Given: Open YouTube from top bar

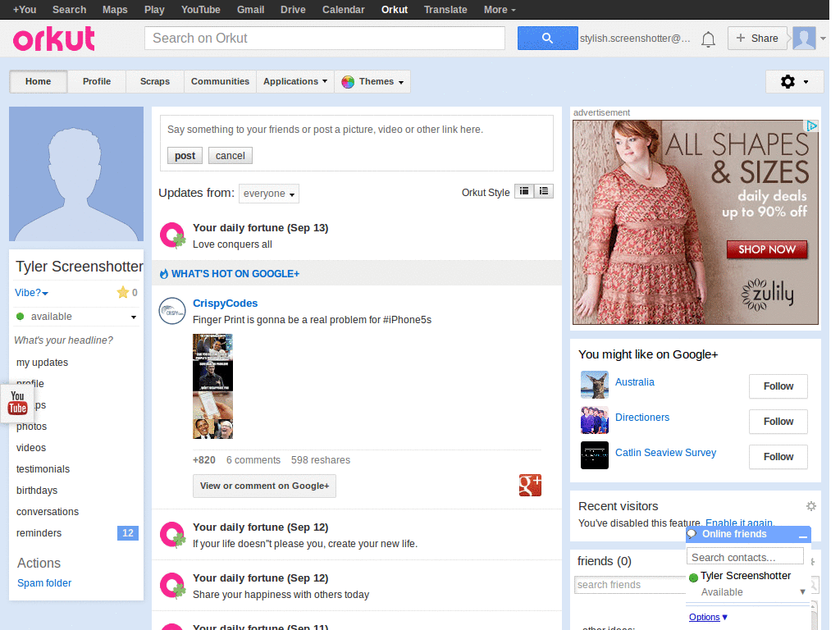Looking at the screenshot, I should pos(200,10).
